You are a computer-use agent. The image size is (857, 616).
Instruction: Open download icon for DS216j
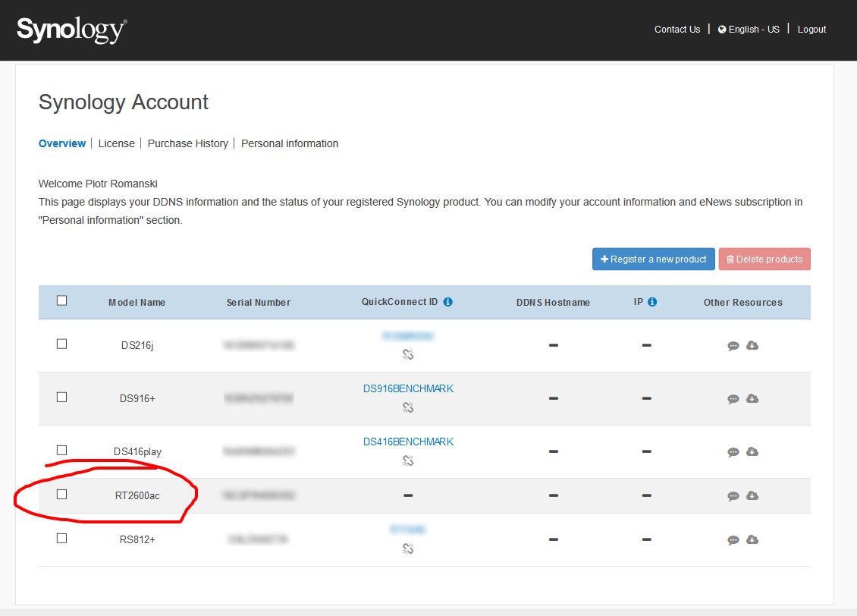point(752,345)
